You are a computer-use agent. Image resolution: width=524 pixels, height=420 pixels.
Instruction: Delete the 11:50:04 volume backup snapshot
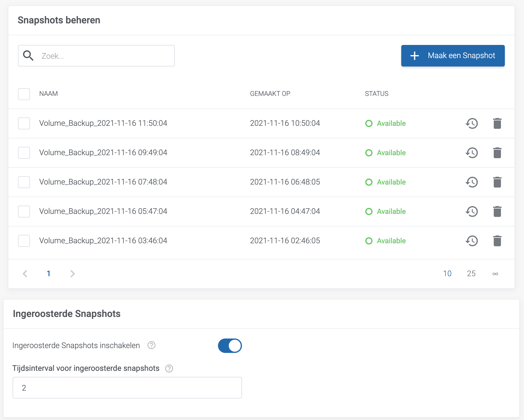point(497,123)
